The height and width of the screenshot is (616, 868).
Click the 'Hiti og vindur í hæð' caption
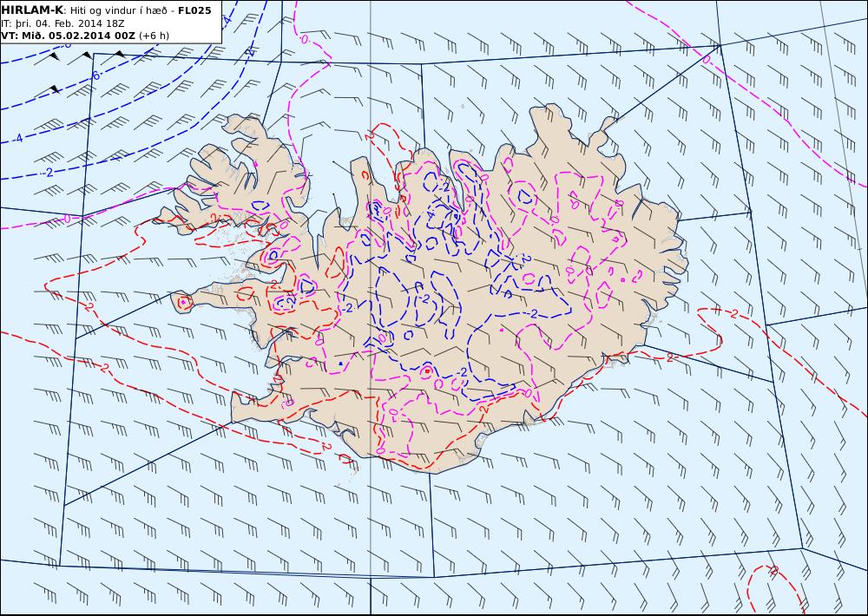pos(118,11)
